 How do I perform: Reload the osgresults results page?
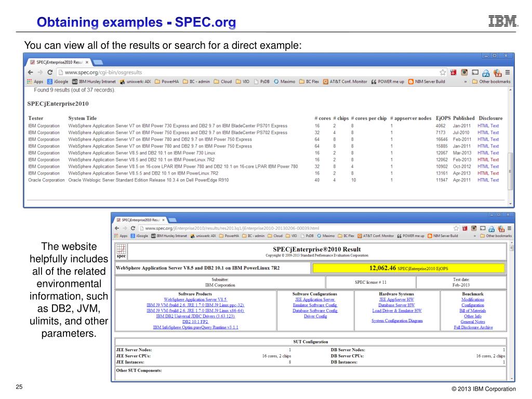tap(50, 72)
